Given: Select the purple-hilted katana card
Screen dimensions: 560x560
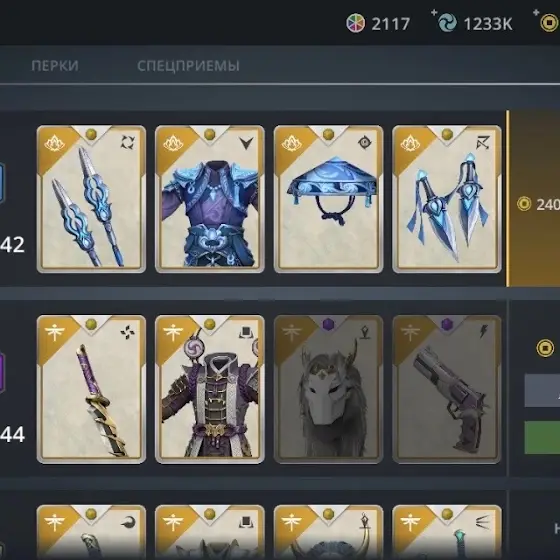Looking at the screenshot, I should click(91, 389).
